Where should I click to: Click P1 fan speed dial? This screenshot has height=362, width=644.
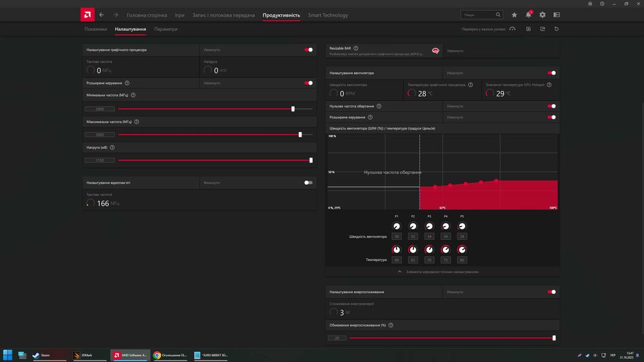pyautogui.click(x=396, y=226)
